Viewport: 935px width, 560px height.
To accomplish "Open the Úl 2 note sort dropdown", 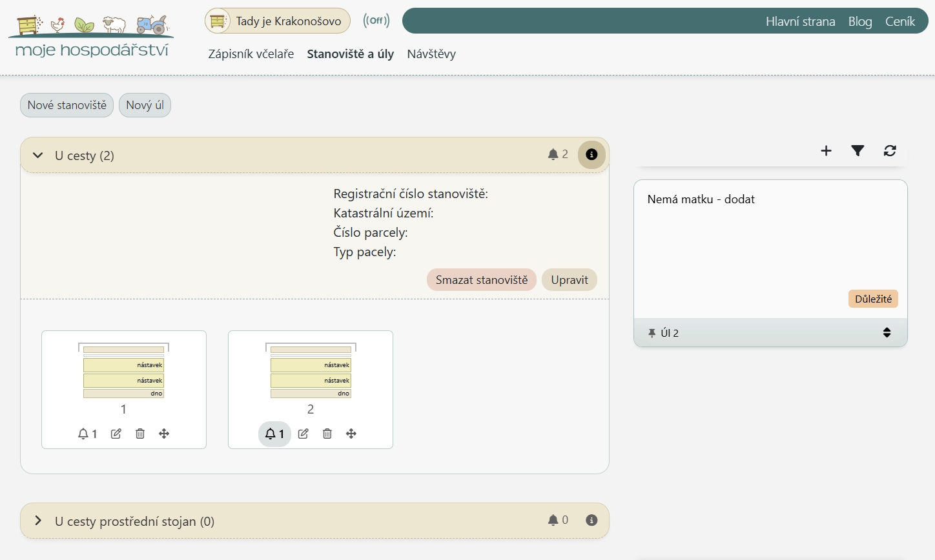I will pyautogui.click(x=887, y=333).
